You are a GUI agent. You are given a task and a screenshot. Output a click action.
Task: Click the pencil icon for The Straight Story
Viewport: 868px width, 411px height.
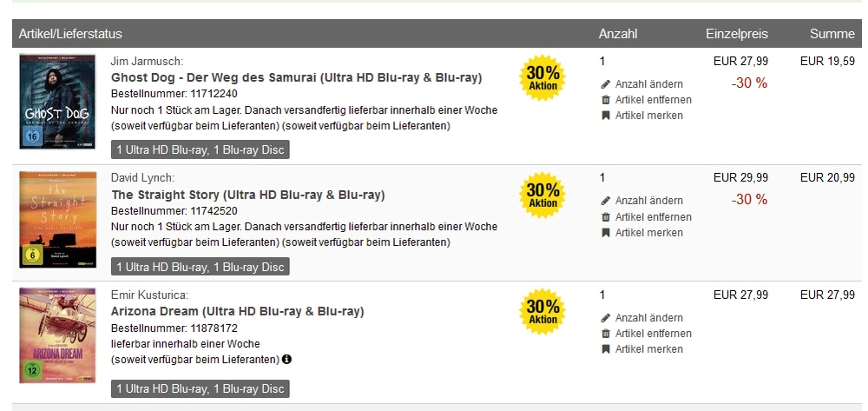[606, 201]
